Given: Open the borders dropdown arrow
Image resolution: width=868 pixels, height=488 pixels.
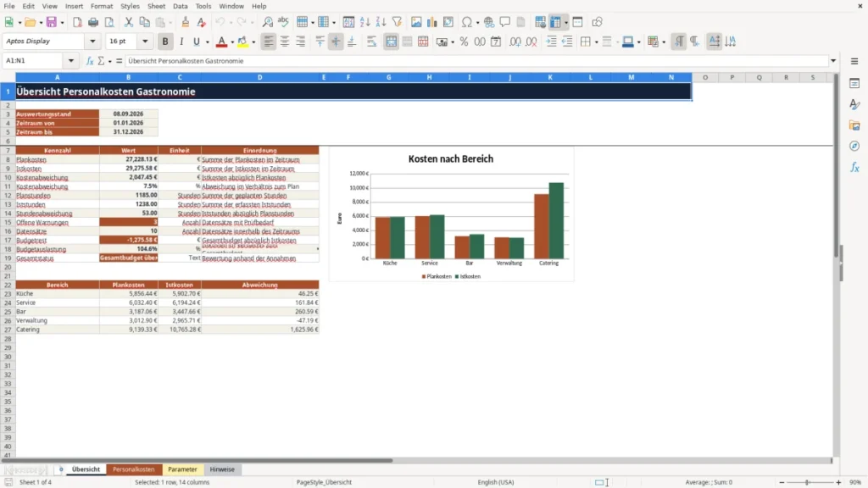Looking at the screenshot, I should coord(596,42).
